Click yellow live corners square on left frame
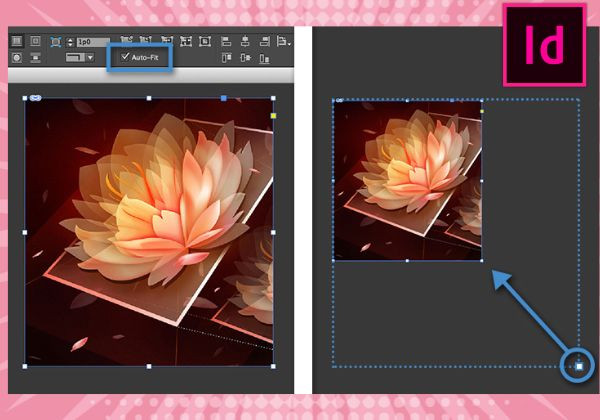The height and width of the screenshot is (420, 600). pyautogui.click(x=273, y=116)
